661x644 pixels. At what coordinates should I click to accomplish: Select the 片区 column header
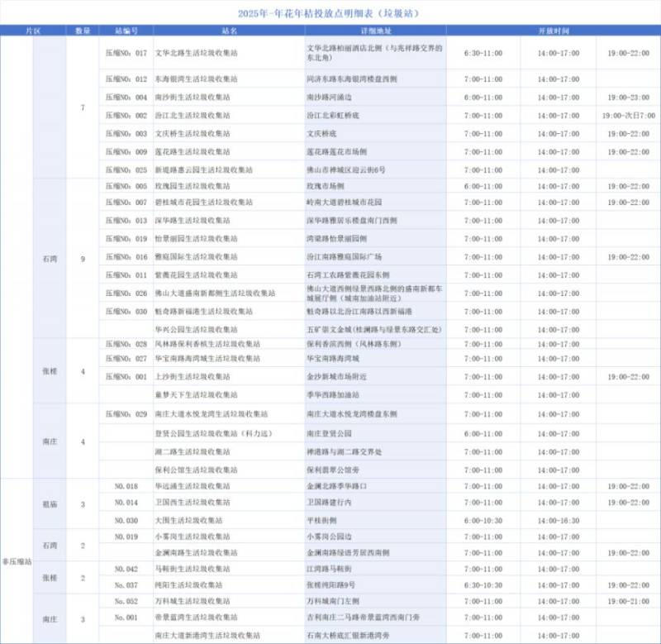33,31
